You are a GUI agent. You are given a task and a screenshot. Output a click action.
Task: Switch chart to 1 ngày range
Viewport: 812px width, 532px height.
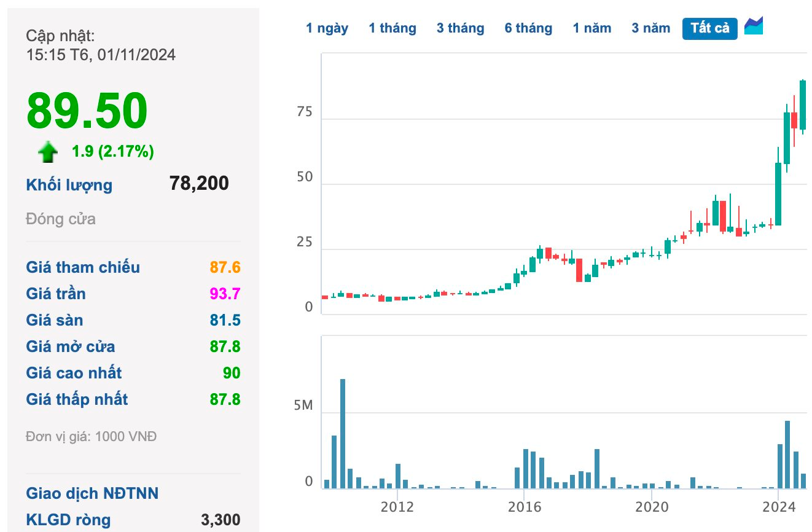point(327,28)
